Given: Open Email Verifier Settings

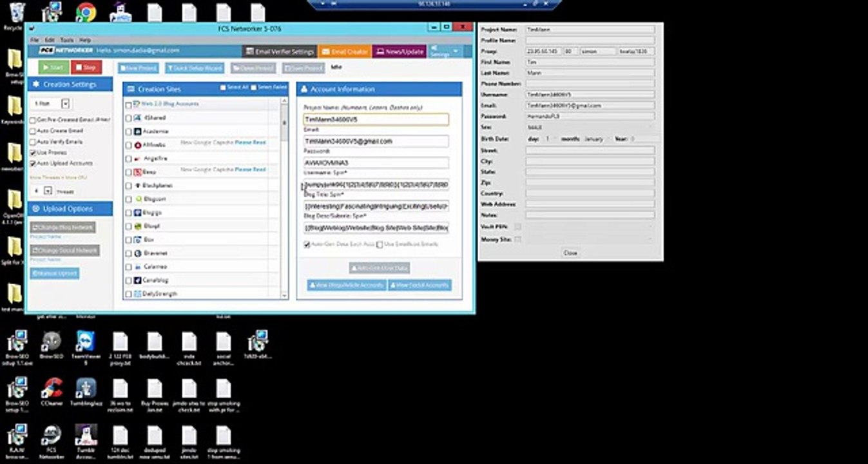Looking at the screenshot, I should pyautogui.click(x=280, y=52).
